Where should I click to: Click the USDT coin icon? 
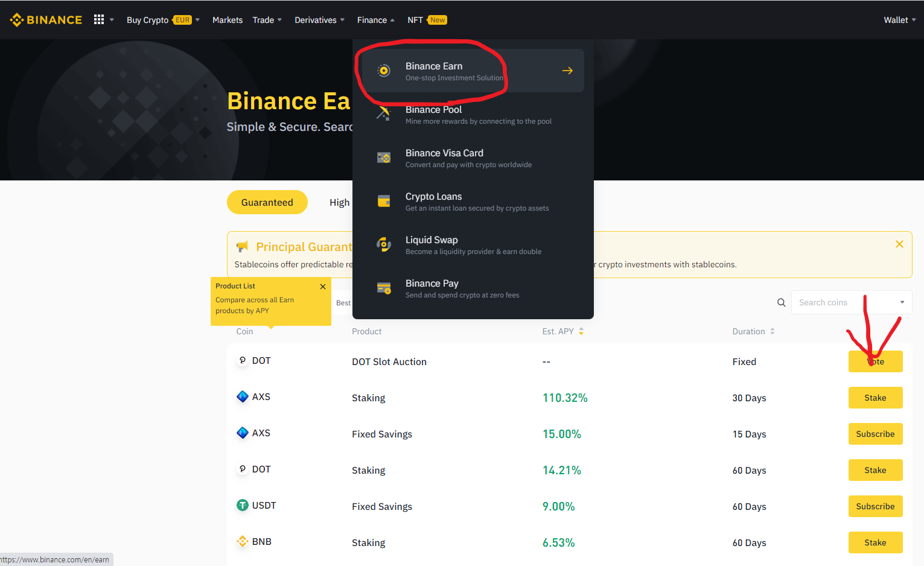(243, 505)
